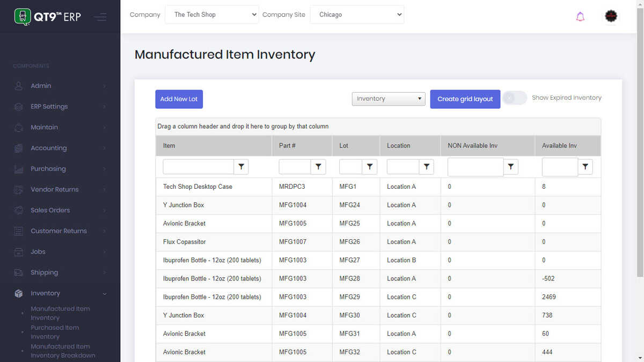Image resolution: width=644 pixels, height=362 pixels.
Task: Open the filter icon on the Item column
Action: pyautogui.click(x=241, y=166)
